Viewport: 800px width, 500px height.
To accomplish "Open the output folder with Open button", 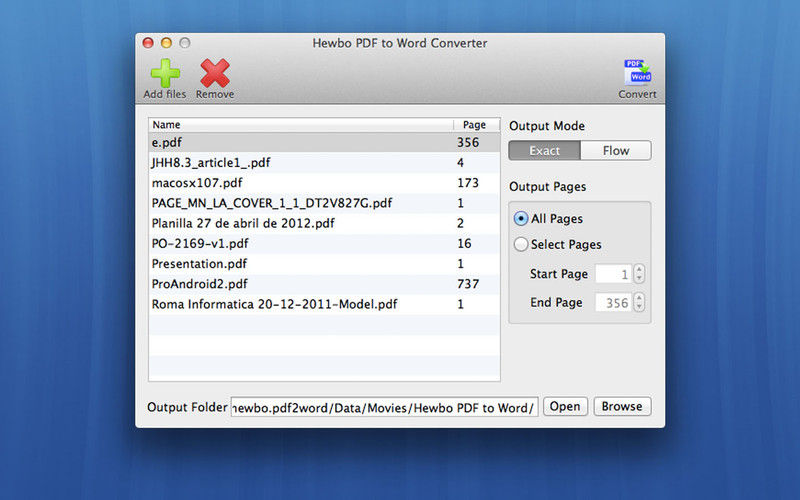I will (565, 407).
